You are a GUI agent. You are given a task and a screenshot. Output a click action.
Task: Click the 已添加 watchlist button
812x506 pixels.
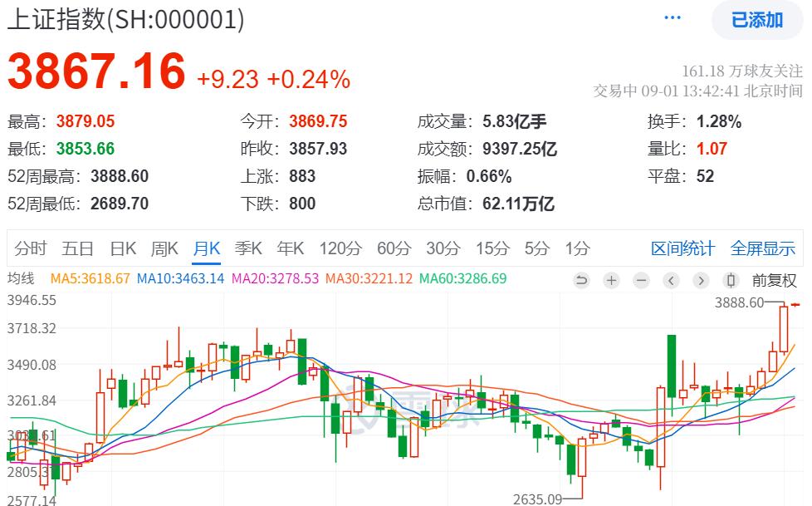[756, 19]
